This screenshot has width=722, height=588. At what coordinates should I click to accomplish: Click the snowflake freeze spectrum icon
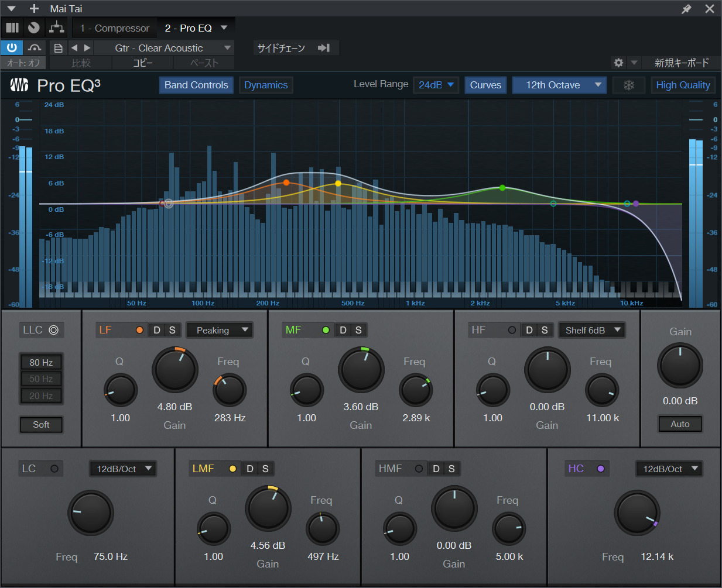[628, 85]
